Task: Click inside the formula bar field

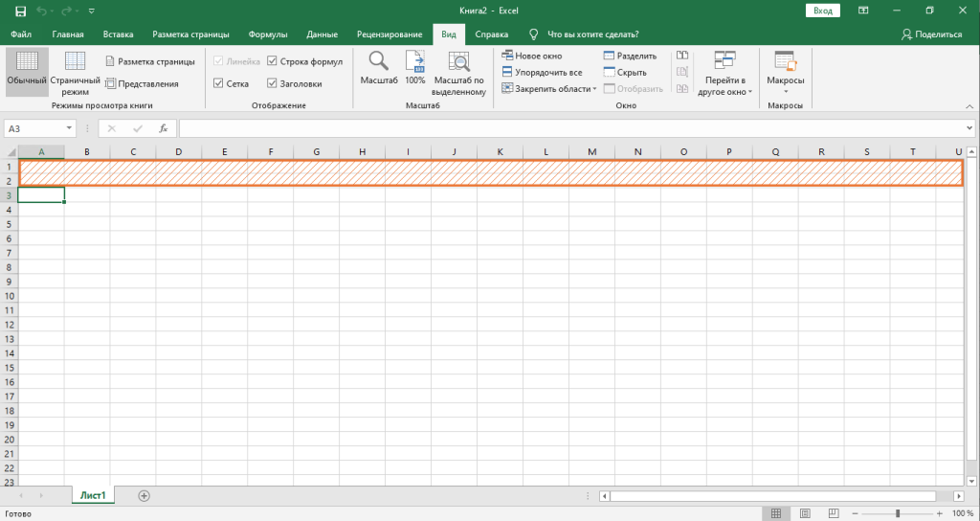Action: tap(571, 128)
